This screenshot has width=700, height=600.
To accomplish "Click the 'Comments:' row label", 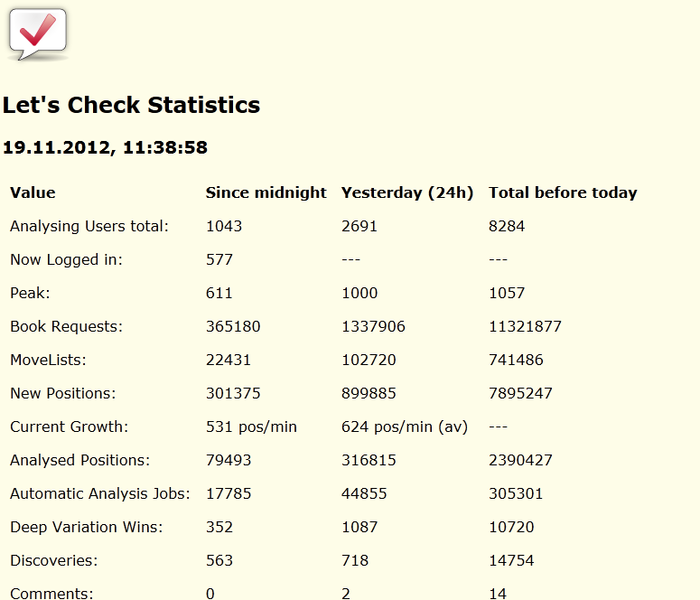I will (x=51, y=594).
